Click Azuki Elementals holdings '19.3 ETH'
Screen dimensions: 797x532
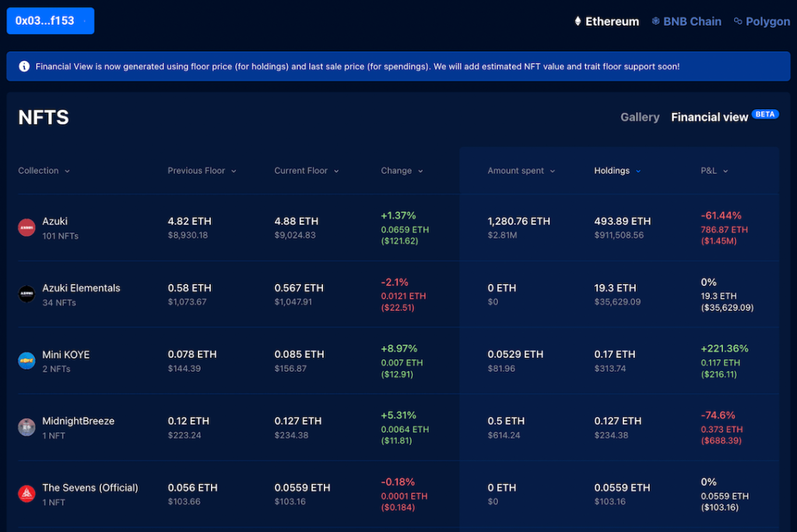pos(615,288)
